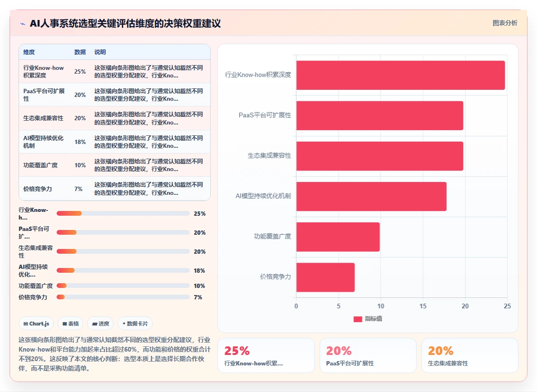Click the lightning icon beside the title
This screenshot has height=392, width=537.
click(23, 24)
